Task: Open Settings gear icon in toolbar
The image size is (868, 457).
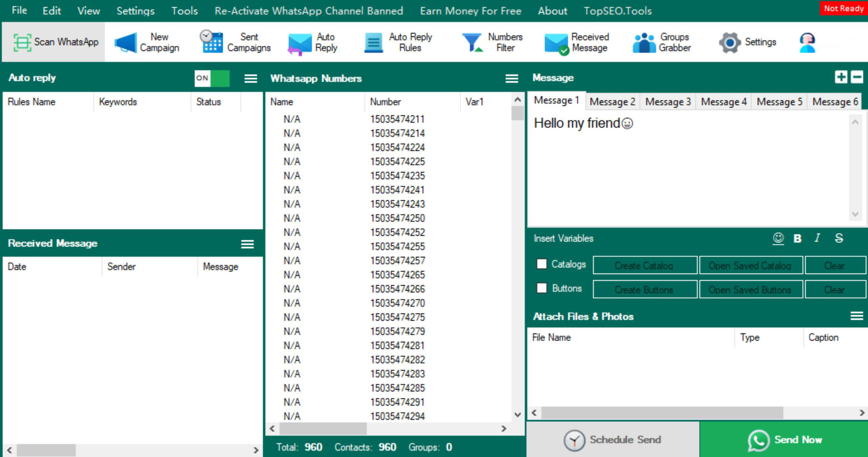Action: tap(730, 43)
